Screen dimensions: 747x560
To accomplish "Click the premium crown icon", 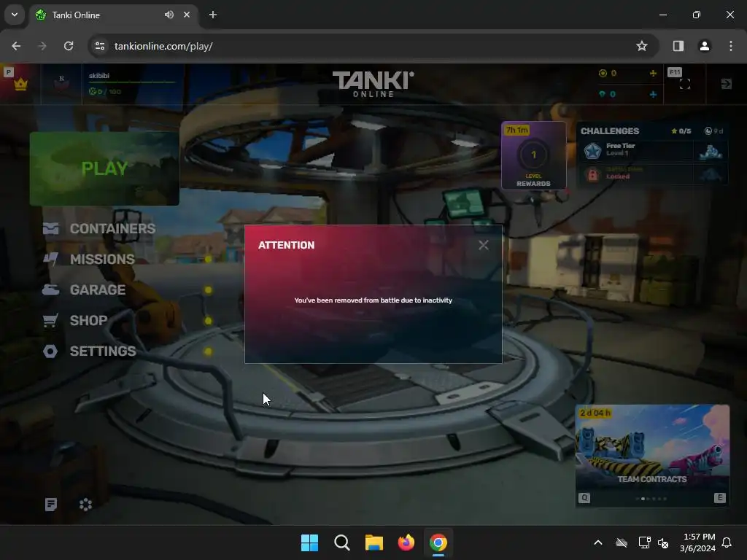I will [x=20, y=85].
